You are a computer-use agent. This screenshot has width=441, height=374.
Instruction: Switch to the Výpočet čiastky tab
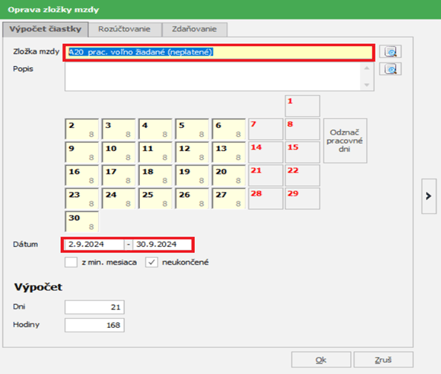[45, 29]
